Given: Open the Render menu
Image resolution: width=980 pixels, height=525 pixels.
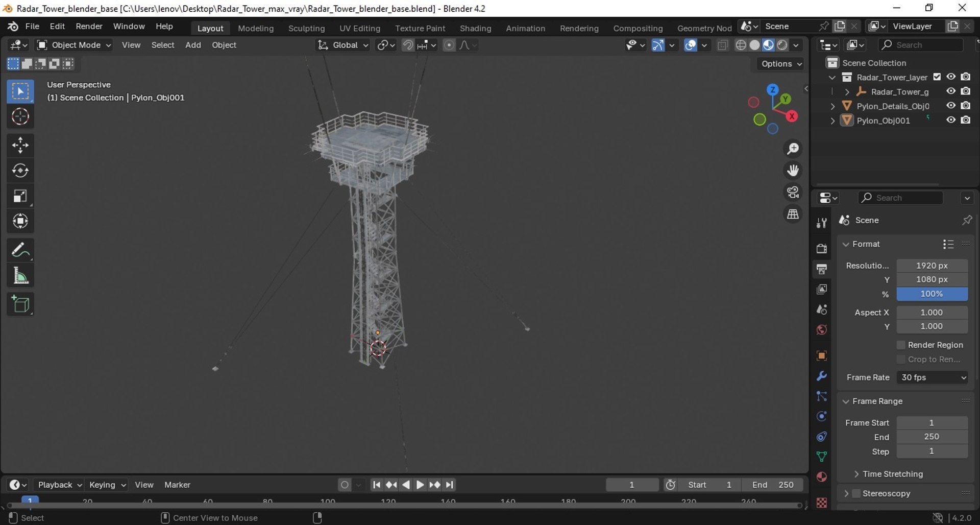Looking at the screenshot, I should 89,26.
